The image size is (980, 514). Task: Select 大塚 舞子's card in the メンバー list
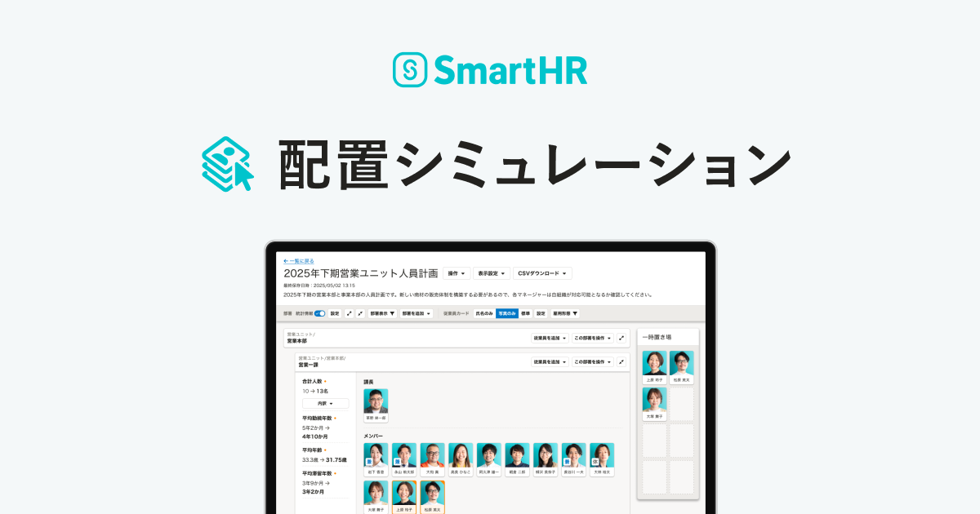[376, 497]
